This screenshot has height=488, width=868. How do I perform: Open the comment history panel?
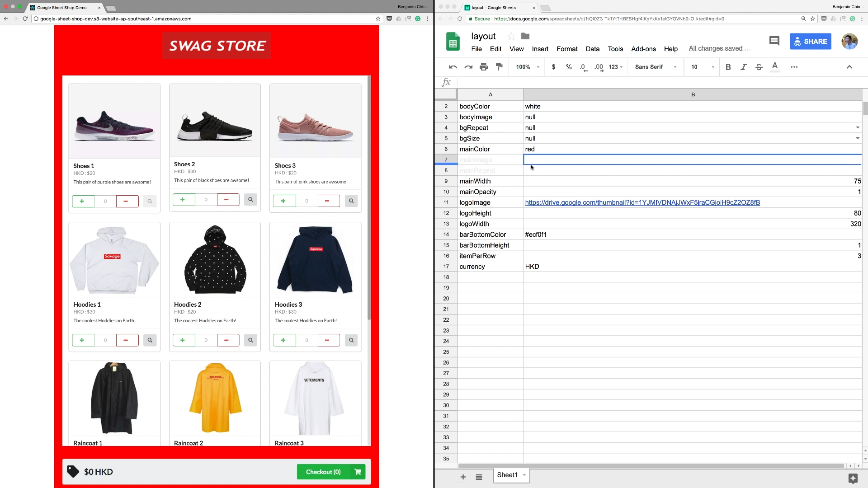(774, 41)
